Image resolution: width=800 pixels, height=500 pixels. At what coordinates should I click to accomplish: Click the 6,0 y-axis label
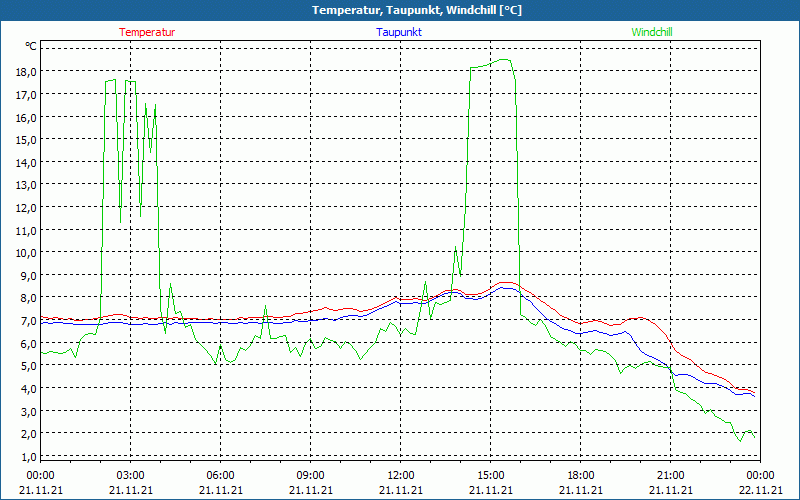(28, 344)
